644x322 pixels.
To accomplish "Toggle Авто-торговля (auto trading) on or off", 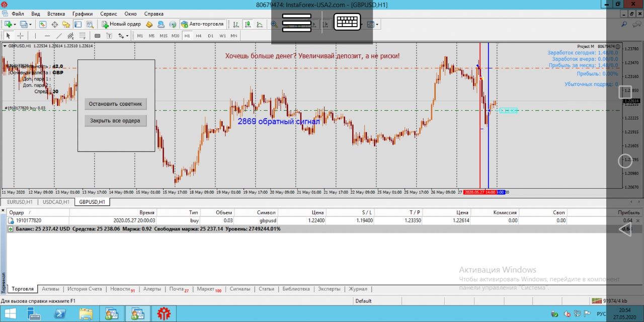I will [x=203, y=24].
